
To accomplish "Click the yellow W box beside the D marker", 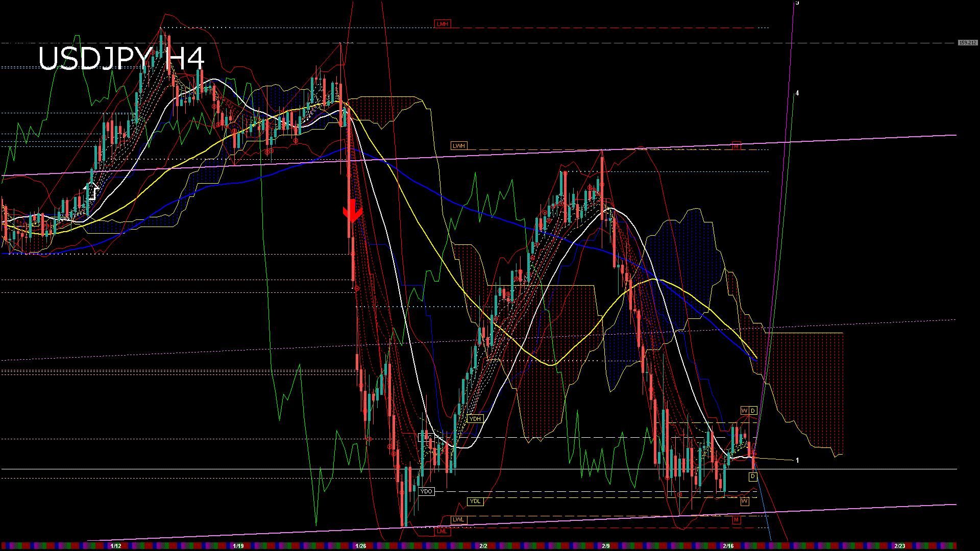I will click(x=745, y=410).
